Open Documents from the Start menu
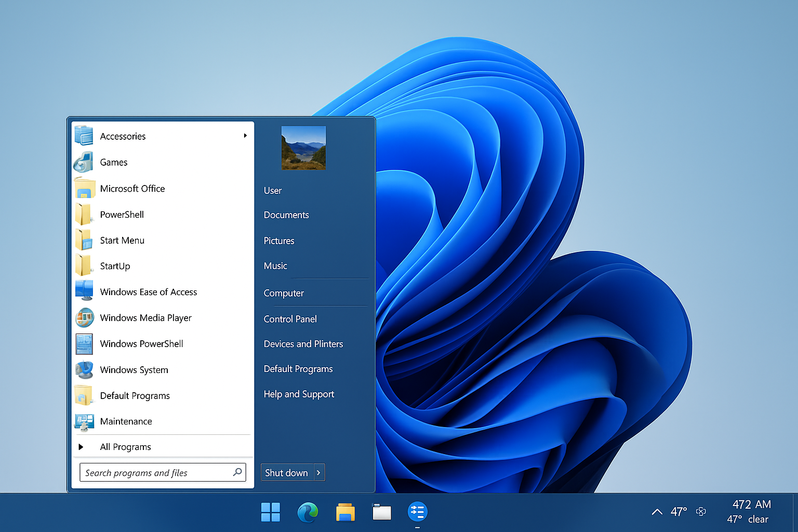Screen dimensions: 798x532 pos(286,215)
